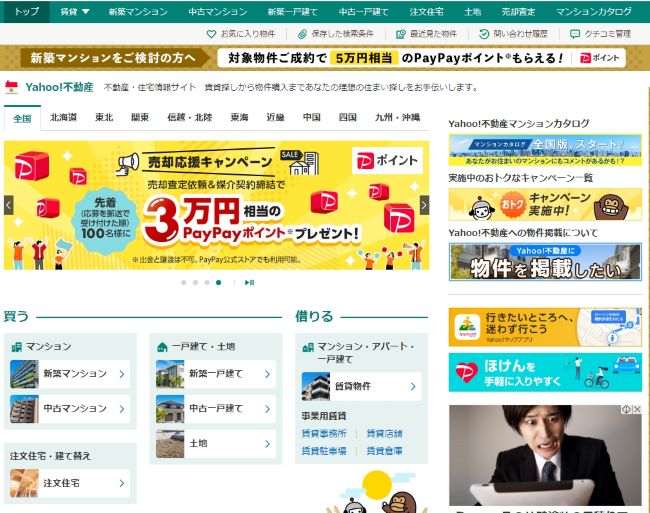The height and width of the screenshot is (513, 650).
Task: Open the 物件を掲載したい banner
Action: pyautogui.click(x=545, y=262)
